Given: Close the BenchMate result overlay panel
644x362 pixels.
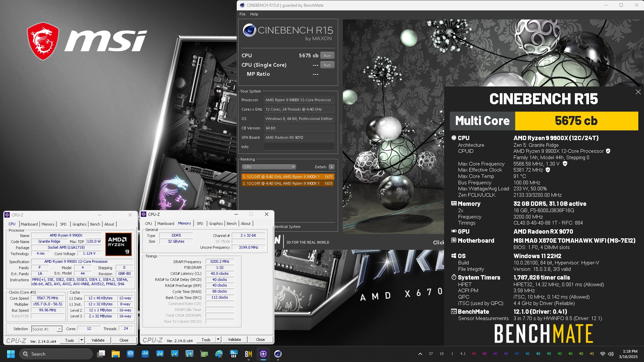Looking at the screenshot, I should pos(638,92).
